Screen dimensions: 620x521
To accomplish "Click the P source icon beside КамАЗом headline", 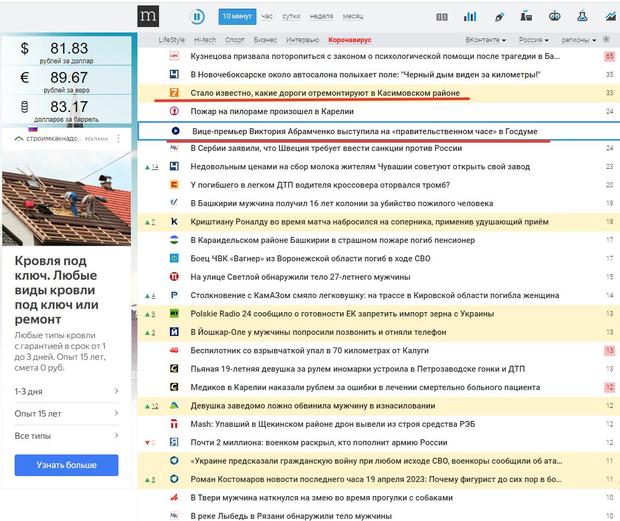I will 174,295.
